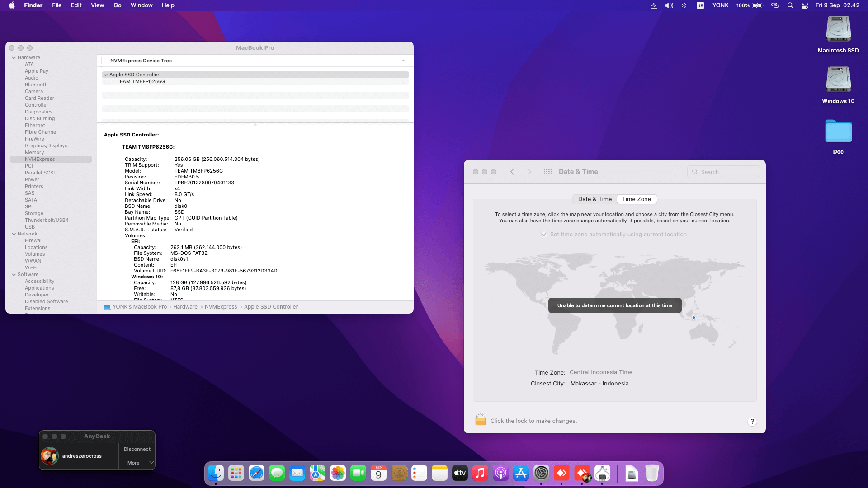Select Bluetooth in the Hardware sidebar
Viewport: 868px width, 488px height.
[x=36, y=85]
